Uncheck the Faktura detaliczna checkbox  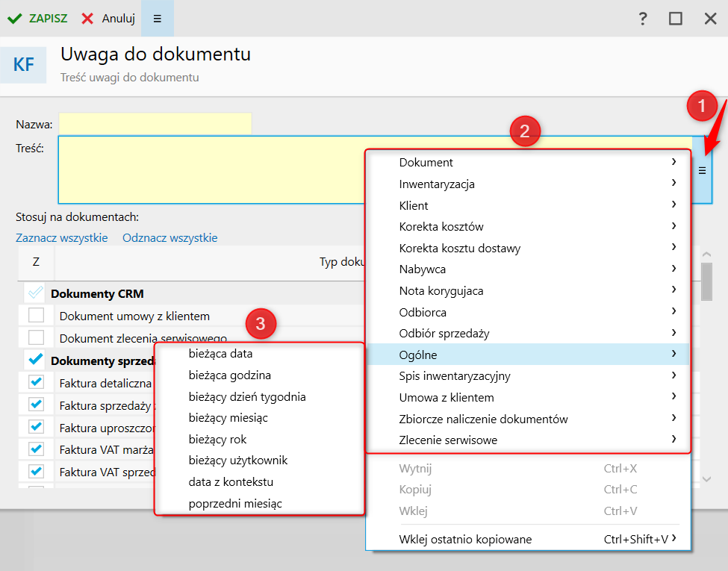point(36,383)
